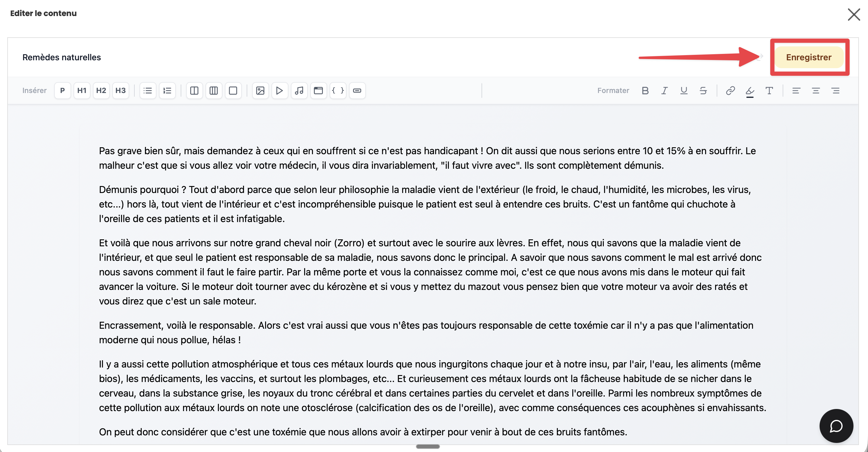Insert a three-column layout
This screenshot has height=452, width=868.
click(x=214, y=90)
